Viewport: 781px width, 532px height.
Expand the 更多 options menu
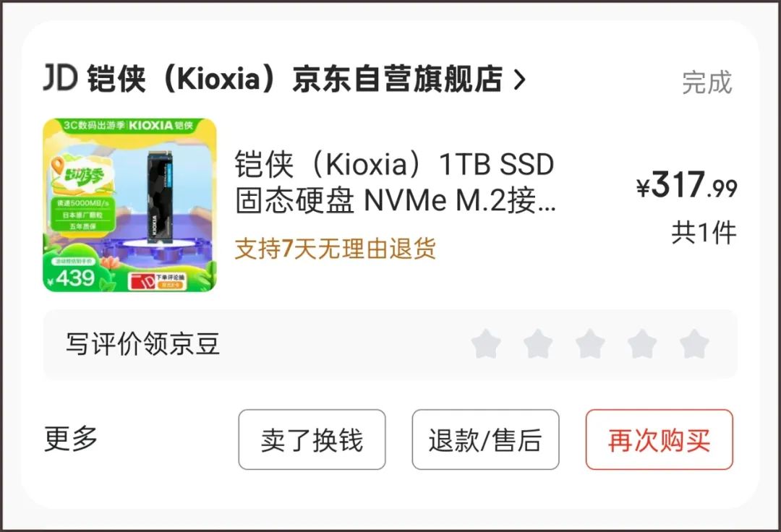[x=71, y=439]
